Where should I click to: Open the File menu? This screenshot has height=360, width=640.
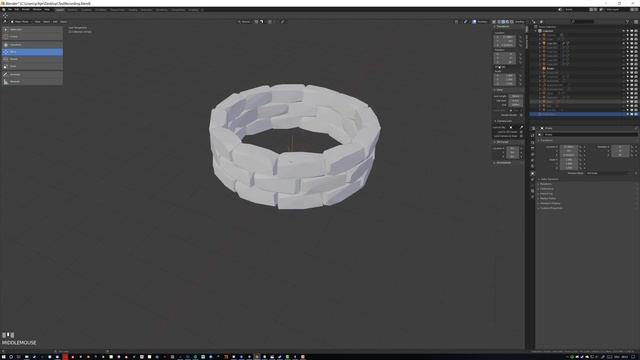pyautogui.click(x=10, y=9)
